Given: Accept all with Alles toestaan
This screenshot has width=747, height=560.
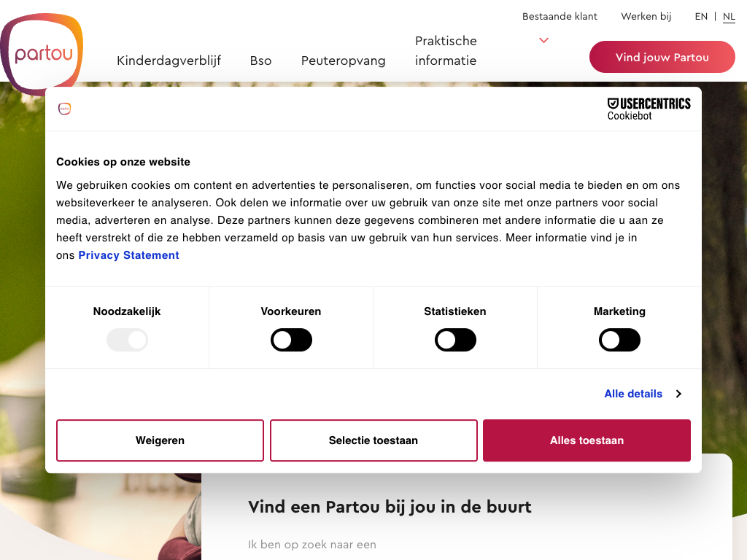Looking at the screenshot, I should (587, 440).
